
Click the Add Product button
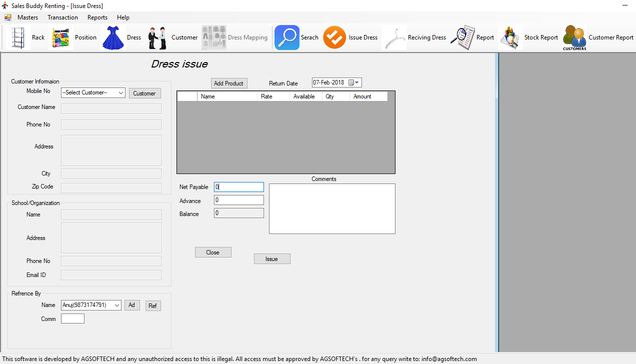(x=228, y=83)
